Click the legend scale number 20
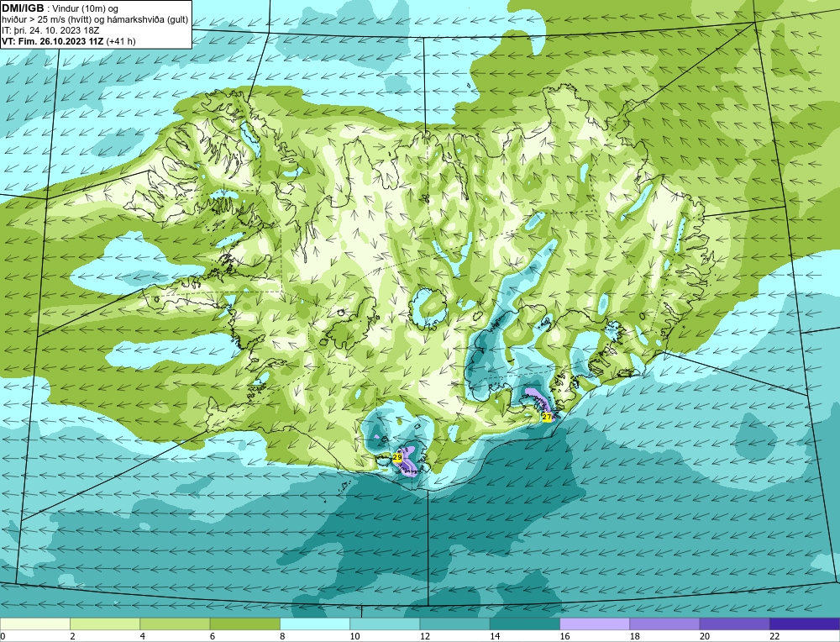Screen dimensions: 840x642 705,636
